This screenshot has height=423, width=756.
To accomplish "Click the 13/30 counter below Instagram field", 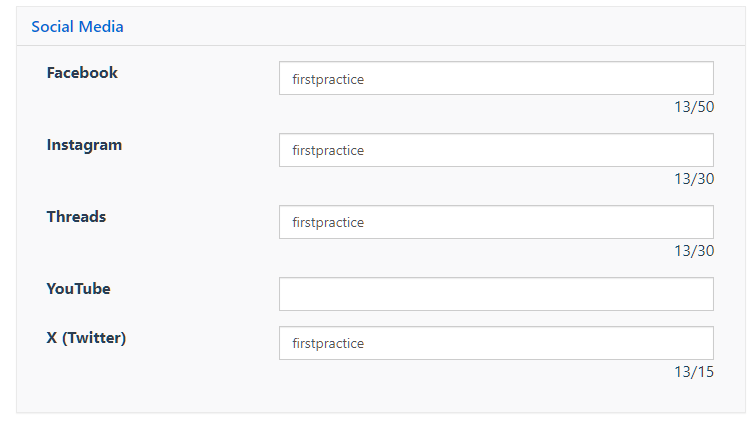I will click(x=694, y=179).
